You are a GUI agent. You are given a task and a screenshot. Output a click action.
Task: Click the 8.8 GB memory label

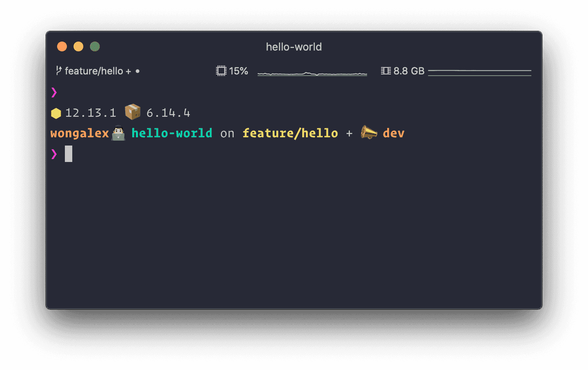coord(409,71)
